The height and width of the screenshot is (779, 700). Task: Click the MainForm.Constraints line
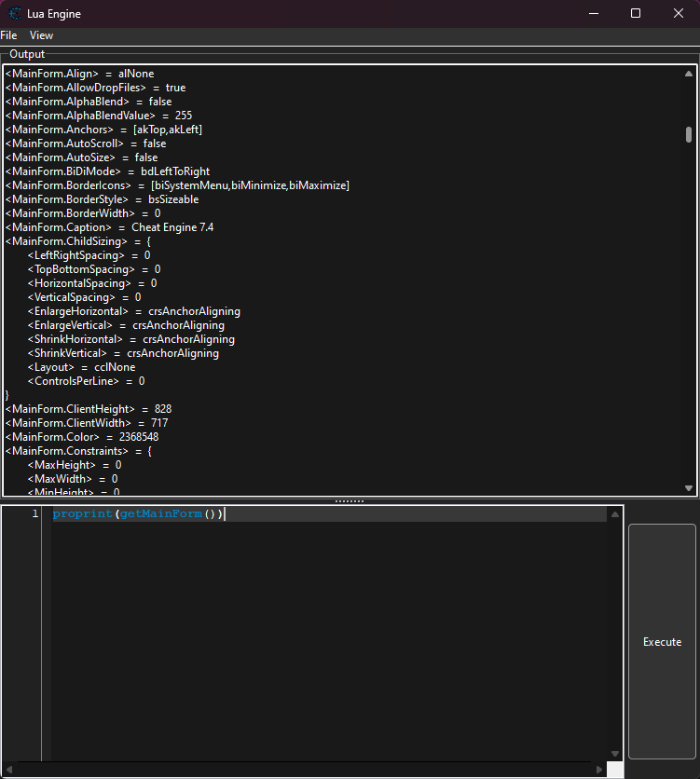[78, 451]
